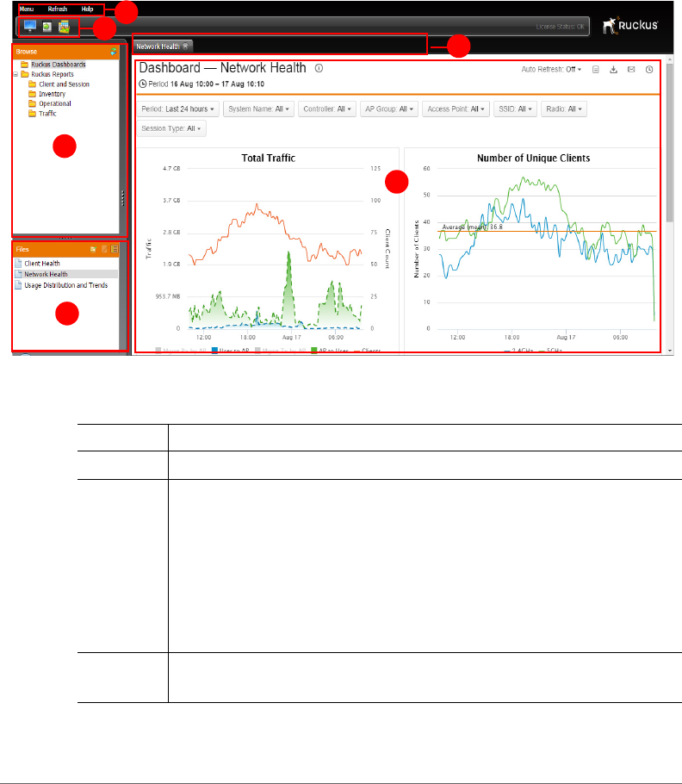Click the document notes icon near Auto Refresh
682x784 pixels.
(596, 70)
